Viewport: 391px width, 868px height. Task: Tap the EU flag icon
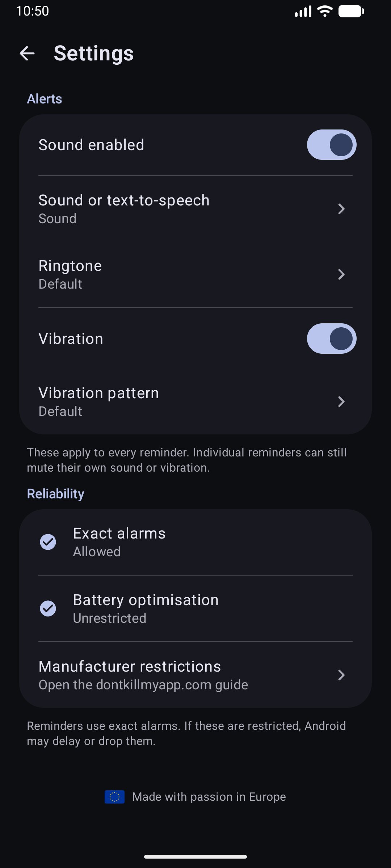pos(114,797)
